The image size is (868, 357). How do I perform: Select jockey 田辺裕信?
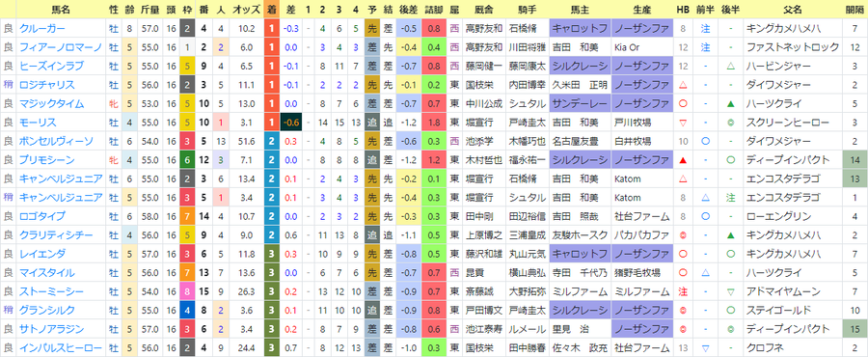528,216
